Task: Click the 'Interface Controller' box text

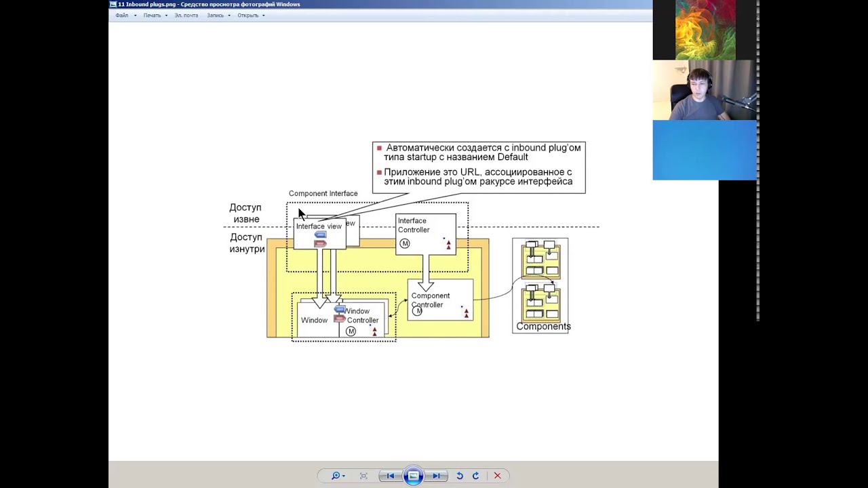Action: (414, 225)
